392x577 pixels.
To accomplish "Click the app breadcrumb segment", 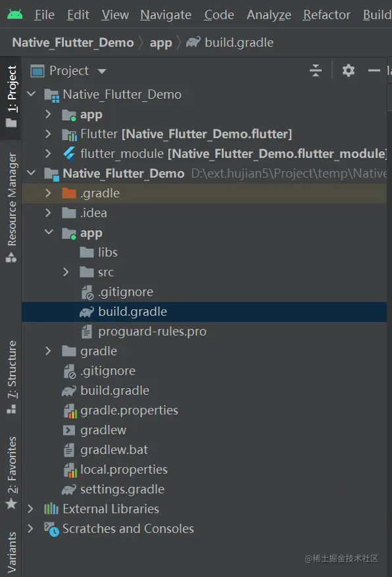I will (x=160, y=43).
